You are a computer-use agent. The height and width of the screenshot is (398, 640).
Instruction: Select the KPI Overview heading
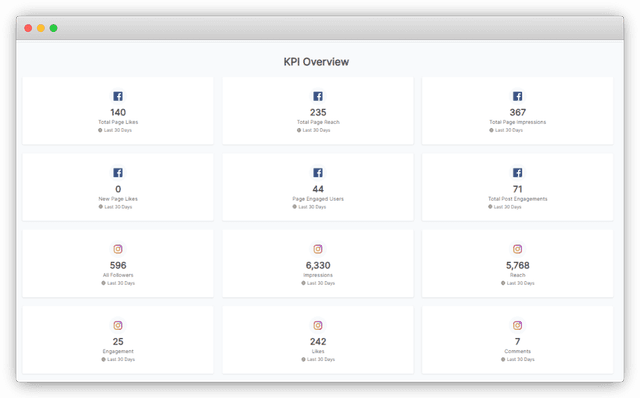pyautogui.click(x=316, y=62)
